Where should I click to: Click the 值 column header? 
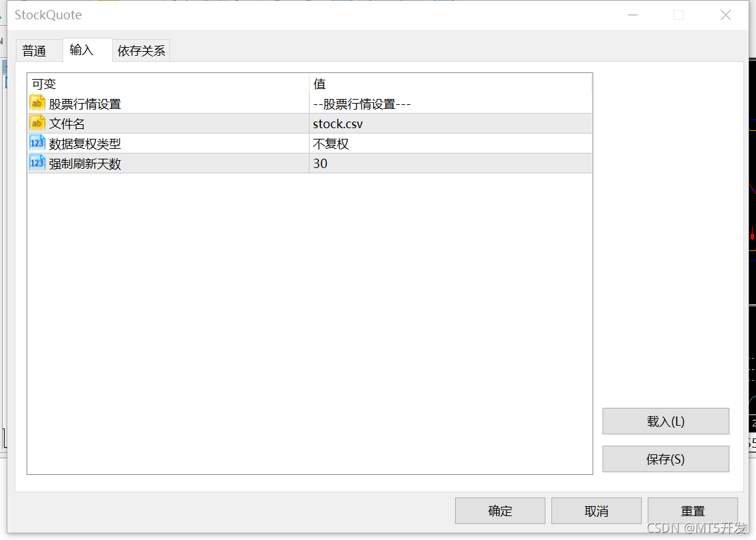click(317, 84)
